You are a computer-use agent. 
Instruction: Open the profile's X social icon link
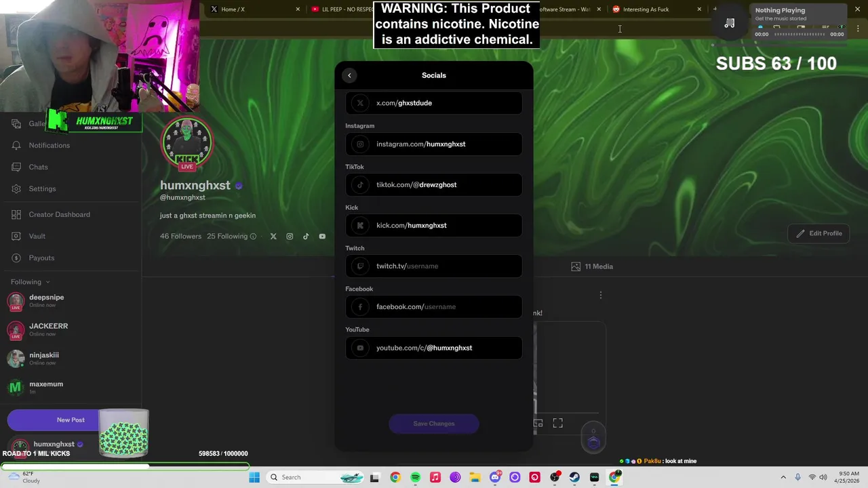[x=273, y=237]
